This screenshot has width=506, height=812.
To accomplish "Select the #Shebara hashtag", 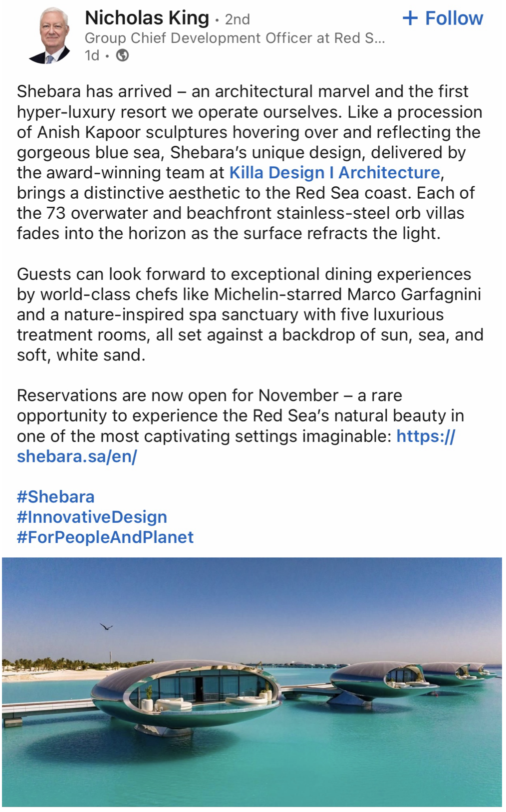I will [55, 497].
